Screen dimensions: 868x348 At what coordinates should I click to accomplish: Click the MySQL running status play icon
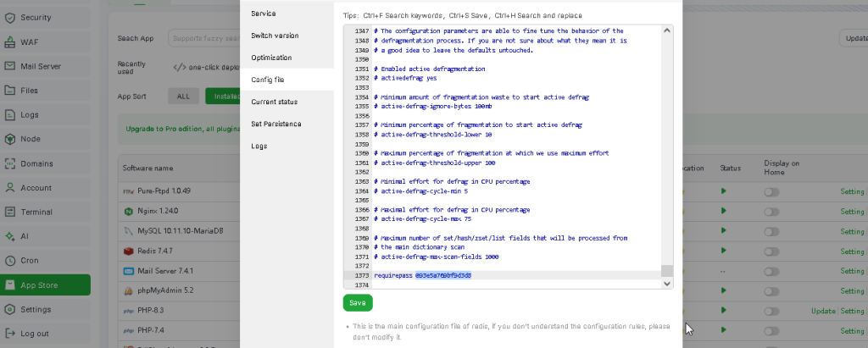click(x=724, y=231)
